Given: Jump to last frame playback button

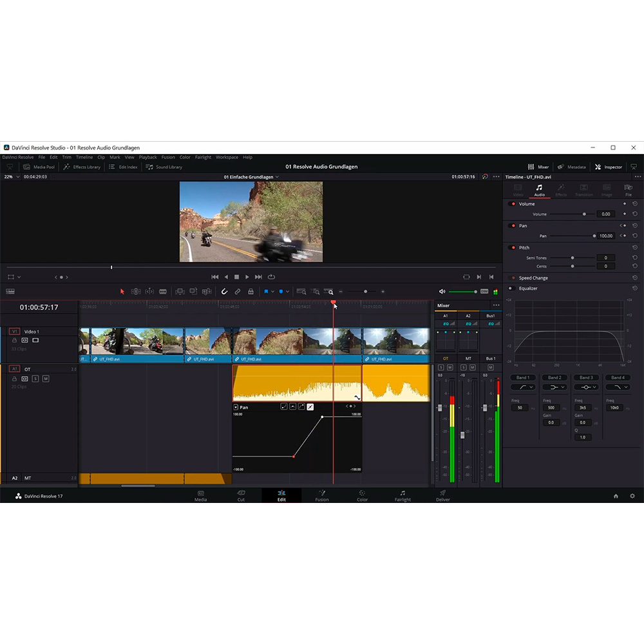Looking at the screenshot, I should point(258,277).
